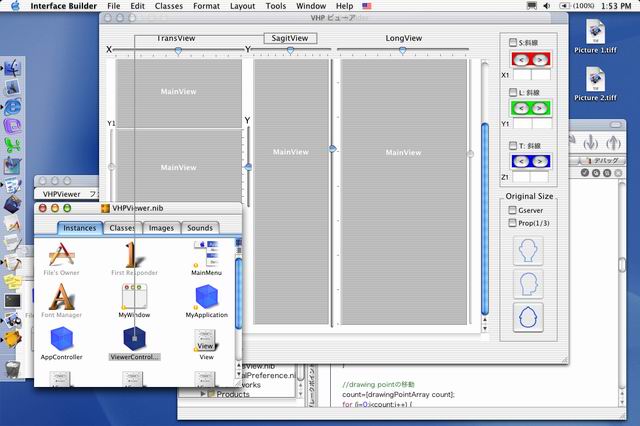Viewport: 640px width, 426px height.
Task: Open Stickies from the dock
Action: pos(13,282)
